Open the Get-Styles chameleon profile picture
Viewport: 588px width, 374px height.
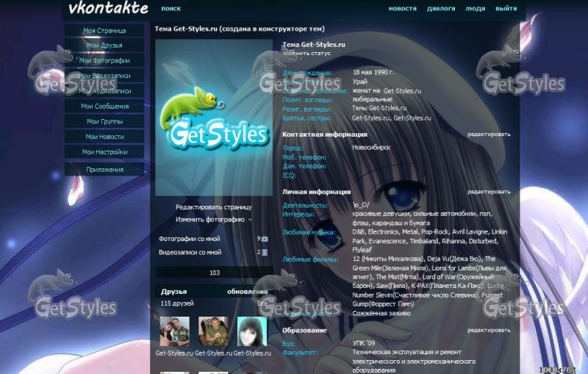214,118
